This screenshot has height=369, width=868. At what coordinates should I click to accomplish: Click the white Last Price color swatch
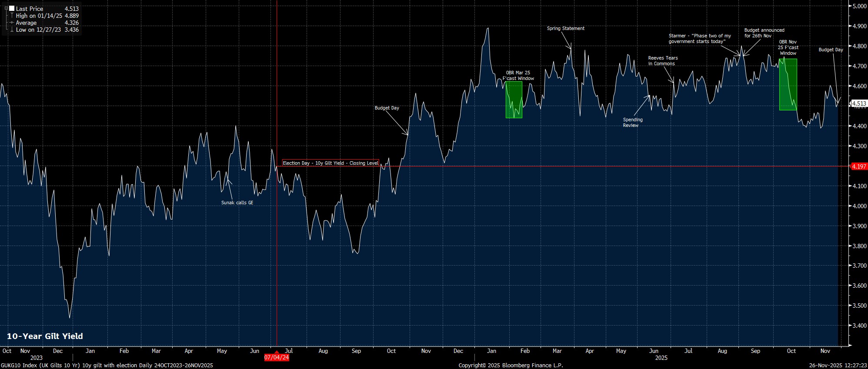pos(11,9)
